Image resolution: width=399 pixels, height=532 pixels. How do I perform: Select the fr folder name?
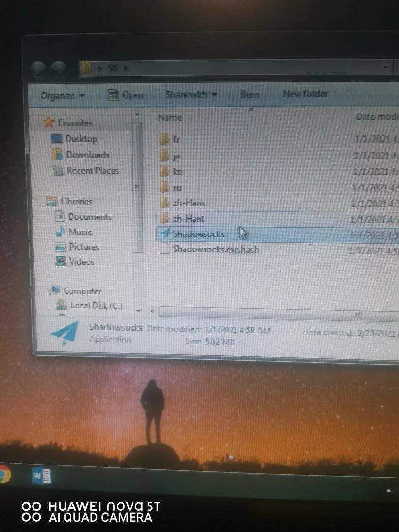[176, 140]
